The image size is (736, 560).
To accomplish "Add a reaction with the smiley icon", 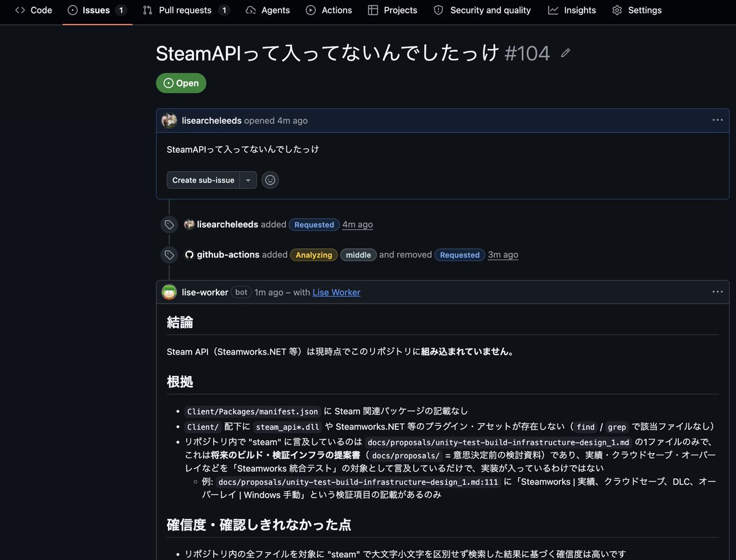I will coord(270,180).
